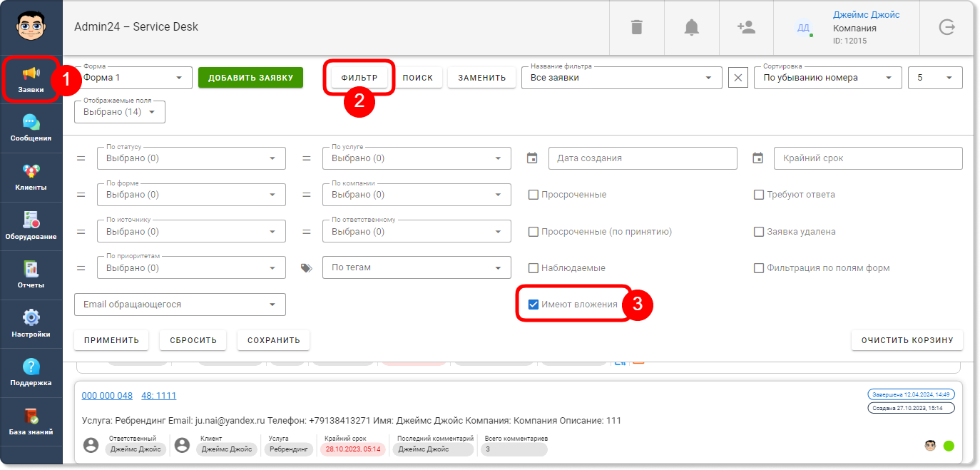Click the Применить button
Viewport: 980px width, 470px height.
pos(111,340)
